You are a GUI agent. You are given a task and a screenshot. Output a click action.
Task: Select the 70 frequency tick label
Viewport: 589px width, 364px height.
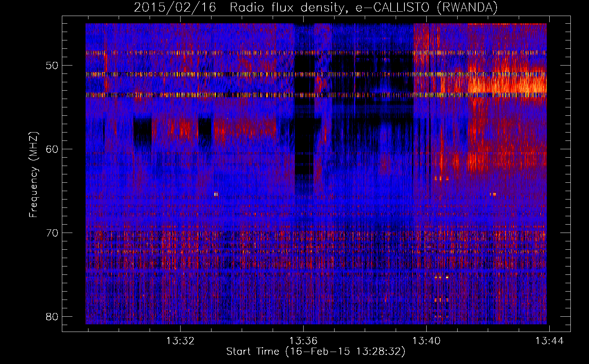pos(52,233)
